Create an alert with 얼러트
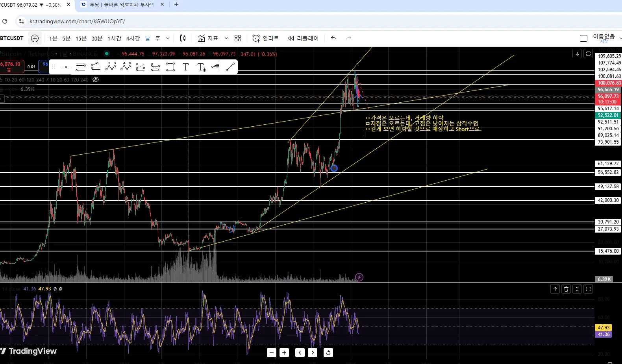 click(x=265, y=38)
